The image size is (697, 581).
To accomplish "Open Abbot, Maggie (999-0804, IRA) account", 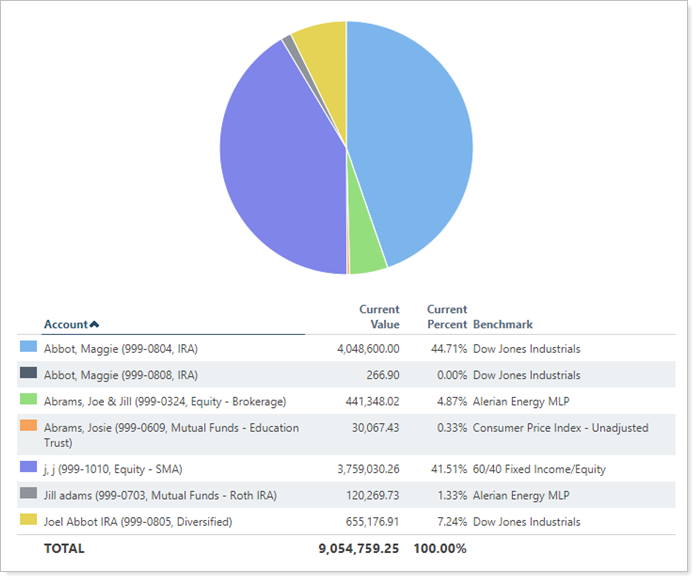I will [x=120, y=349].
